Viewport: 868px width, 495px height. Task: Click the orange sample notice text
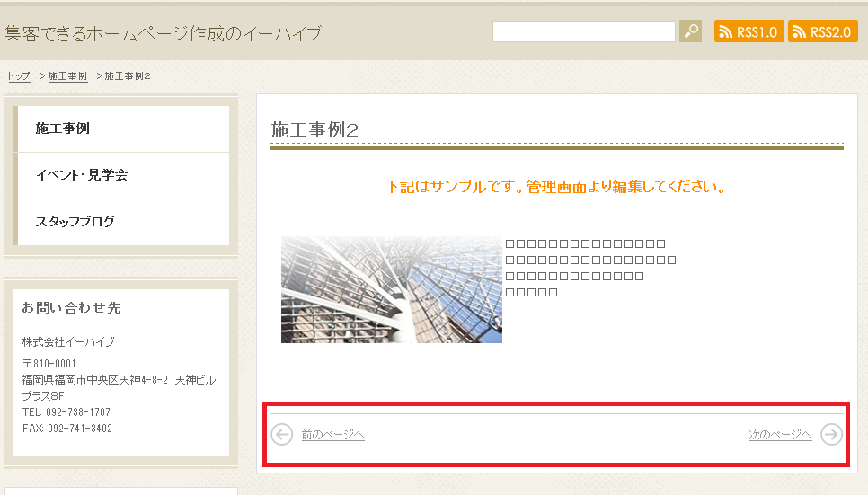[x=554, y=187]
